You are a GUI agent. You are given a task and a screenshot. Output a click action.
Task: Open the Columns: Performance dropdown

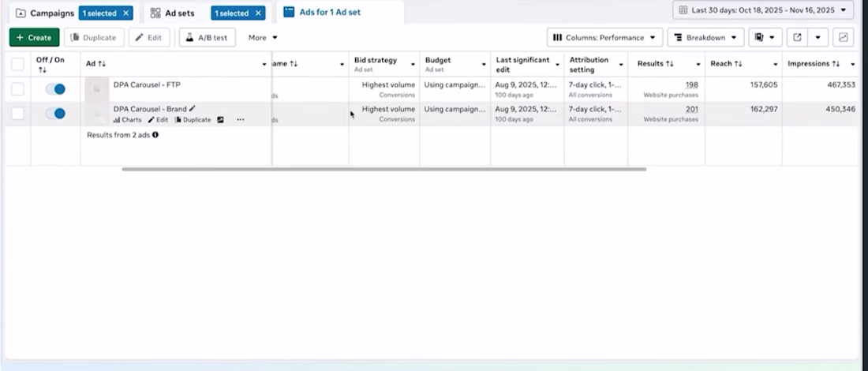604,38
